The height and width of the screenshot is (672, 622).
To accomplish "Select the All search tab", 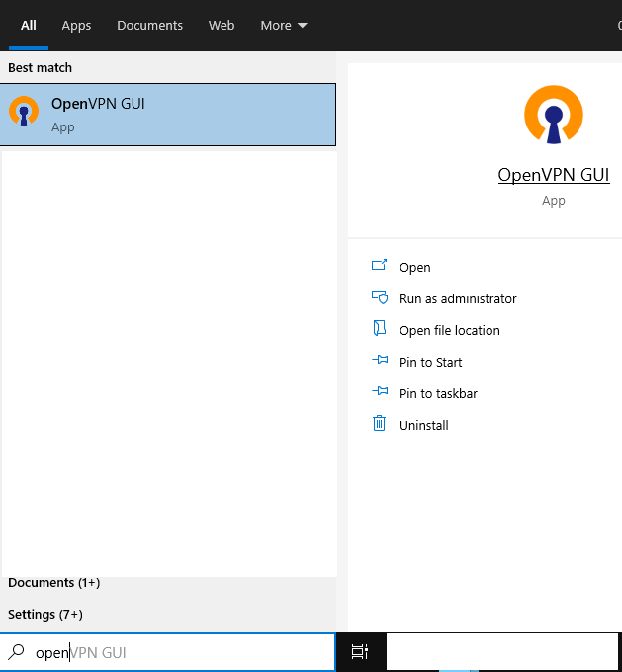I will tap(29, 26).
